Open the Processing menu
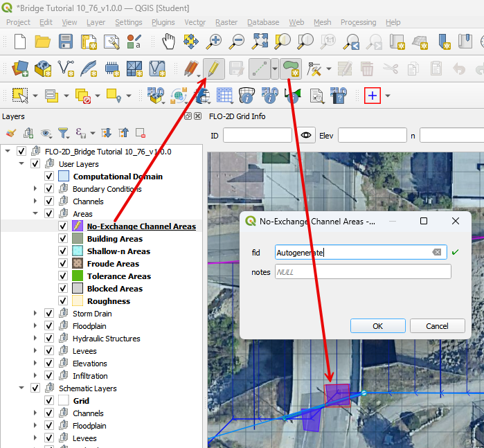484x448 pixels. 358,22
